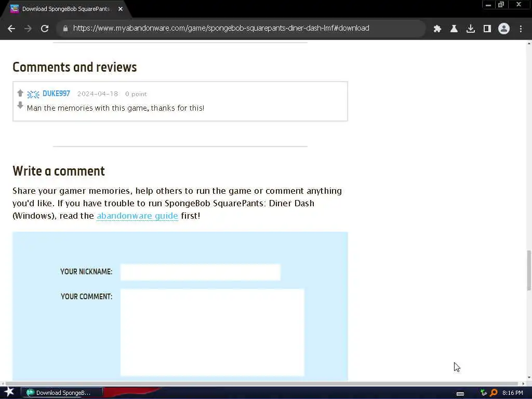The width and height of the screenshot is (532, 399).
Task: Click the lock icon in the address bar
Action: pyautogui.click(x=65, y=29)
